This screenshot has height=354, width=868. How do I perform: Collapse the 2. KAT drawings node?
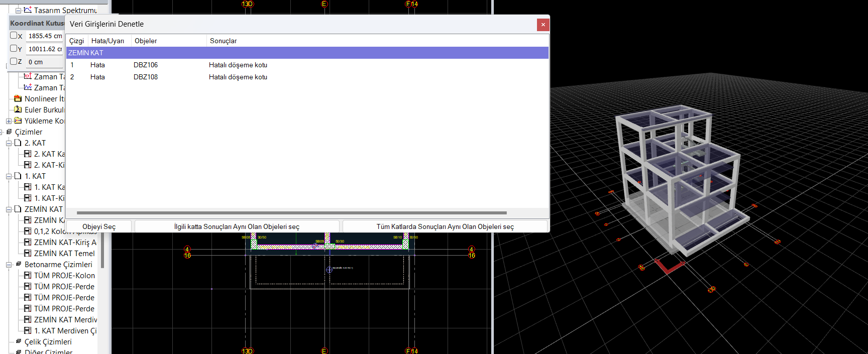tap(9, 143)
